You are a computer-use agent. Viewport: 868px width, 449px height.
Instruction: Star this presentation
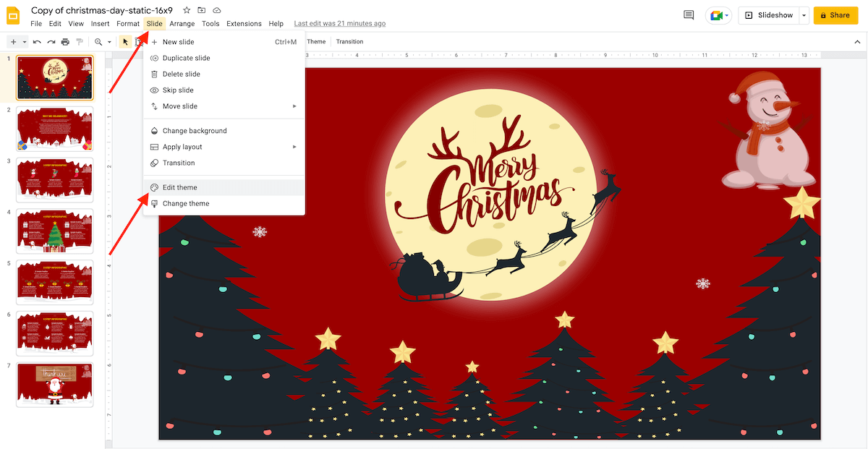[x=187, y=10]
